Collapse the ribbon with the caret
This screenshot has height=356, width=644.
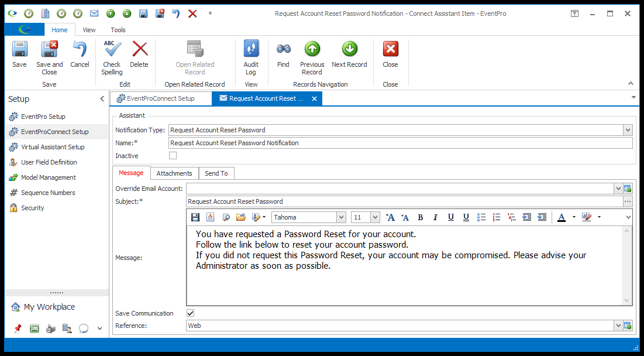pos(631,84)
